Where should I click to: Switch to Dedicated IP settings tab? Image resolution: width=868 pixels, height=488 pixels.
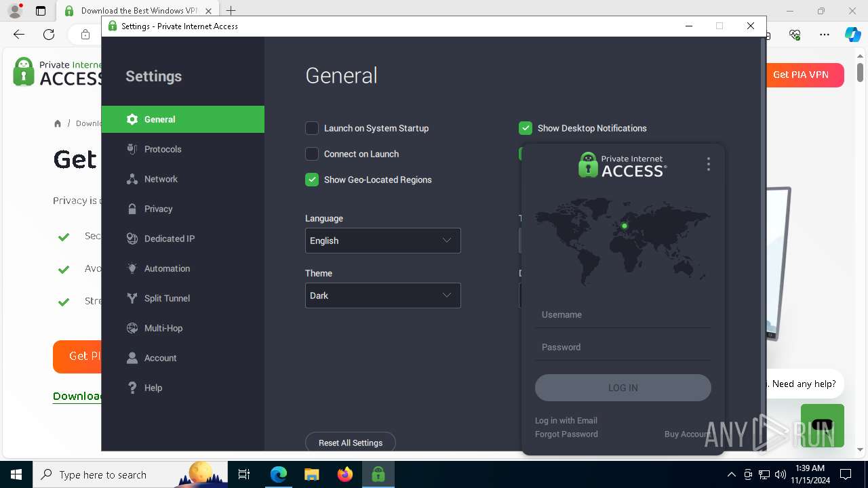[183, 239]
